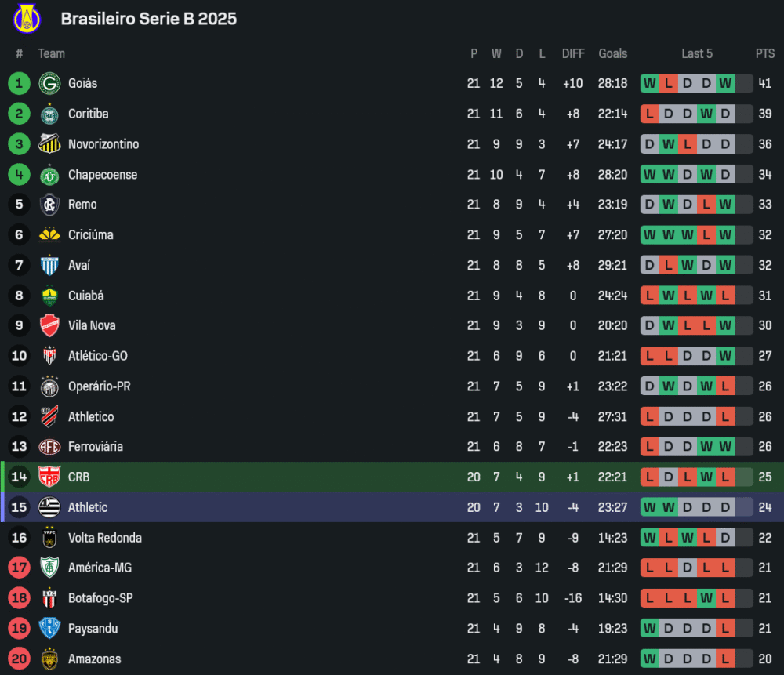Click the Last 5 column header

(696, 53)
